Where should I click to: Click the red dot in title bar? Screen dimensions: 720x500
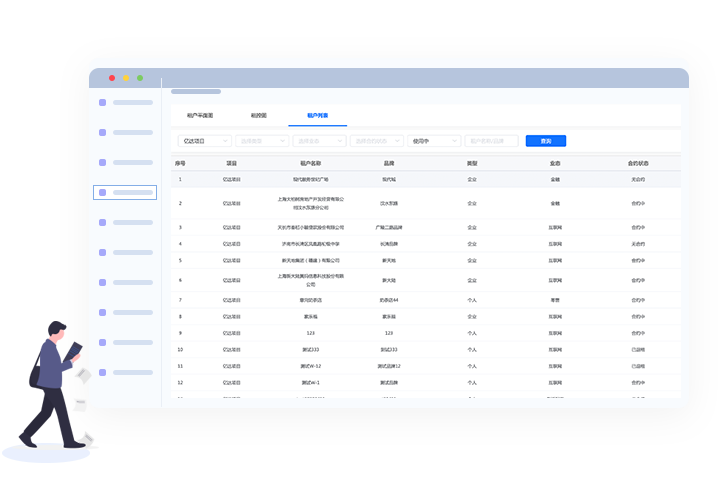click(x=112, y=78)
